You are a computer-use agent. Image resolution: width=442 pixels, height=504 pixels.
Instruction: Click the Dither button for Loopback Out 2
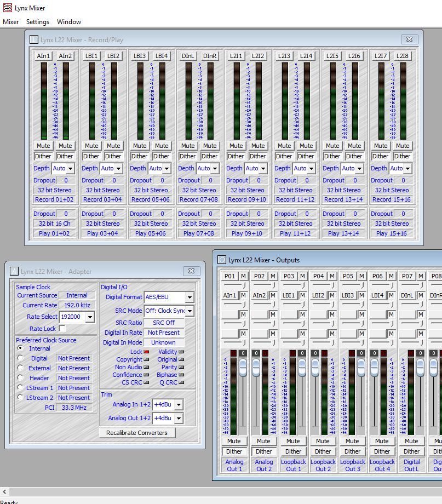click(x=323, y=451)
